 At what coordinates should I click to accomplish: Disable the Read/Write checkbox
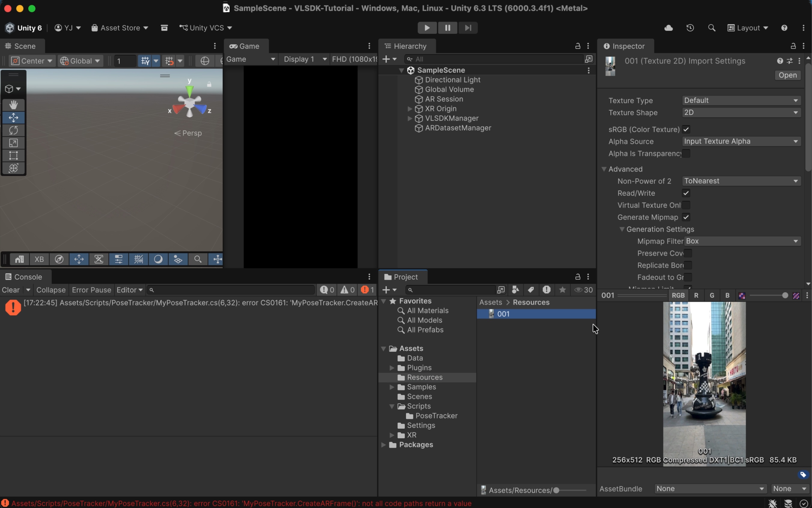686,193
